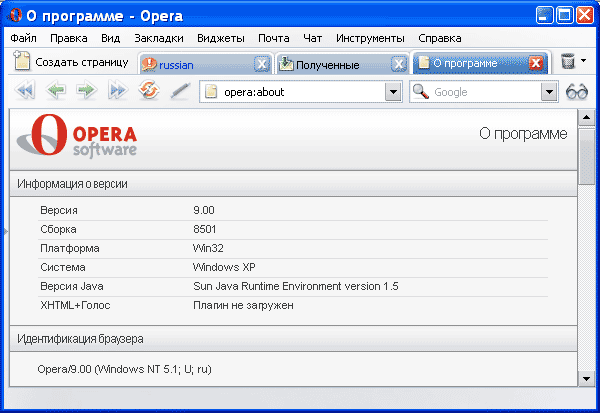This screenshot has width=600, height=413.
Task: Expand the address bar dropdown
Action: [393, 92]
